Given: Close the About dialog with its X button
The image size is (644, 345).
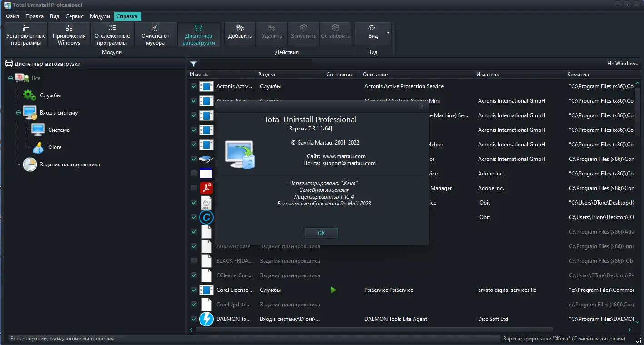Looking at the screenshot, I should coord(422,106).
